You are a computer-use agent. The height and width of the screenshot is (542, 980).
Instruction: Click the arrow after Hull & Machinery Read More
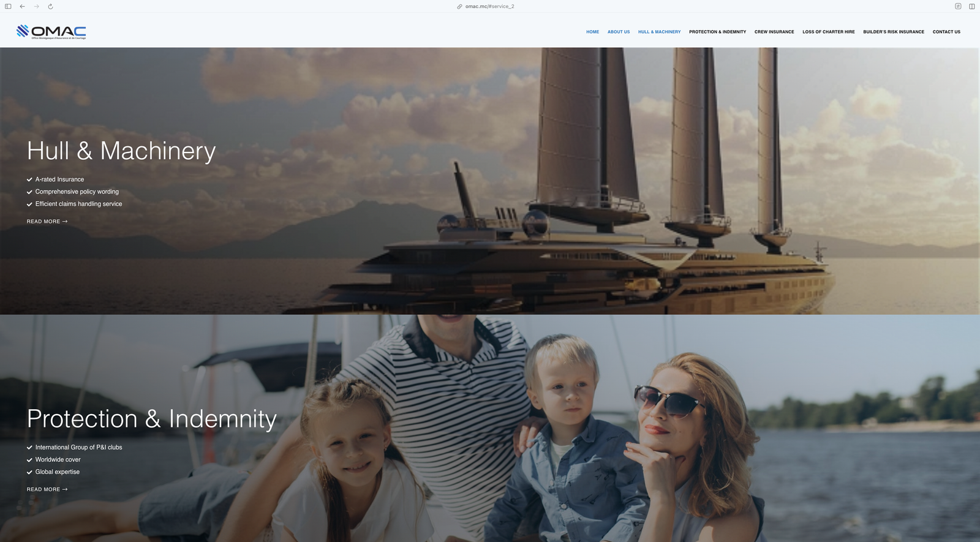point(65,222)
